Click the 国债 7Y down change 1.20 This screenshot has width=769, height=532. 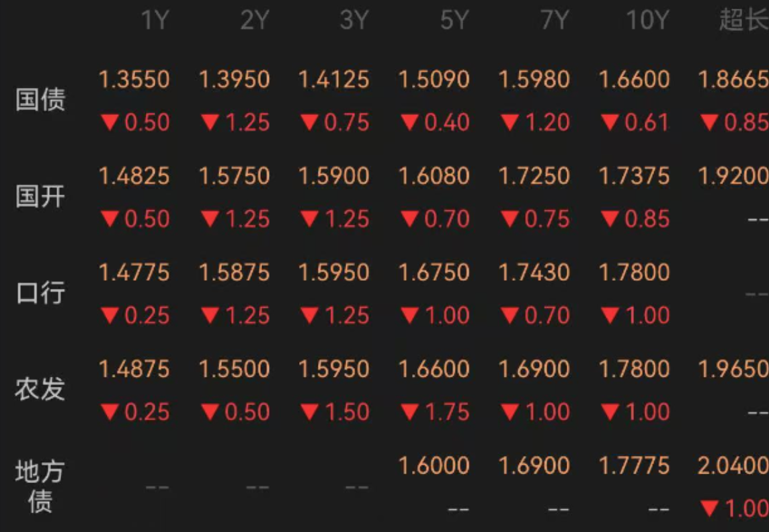pos(535,122)
